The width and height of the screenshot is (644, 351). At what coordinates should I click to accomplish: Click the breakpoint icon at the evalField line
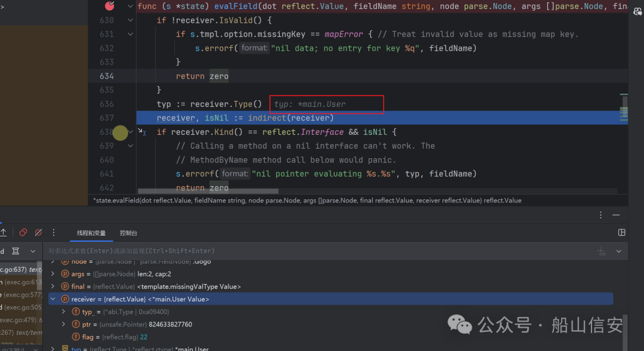(x=110, y=6)
